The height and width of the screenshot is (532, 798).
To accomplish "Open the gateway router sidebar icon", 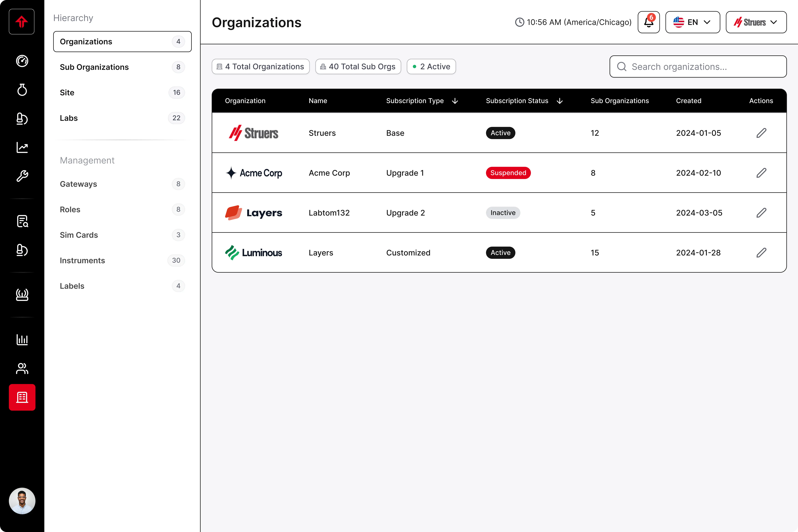I will (x=22, y=295).
